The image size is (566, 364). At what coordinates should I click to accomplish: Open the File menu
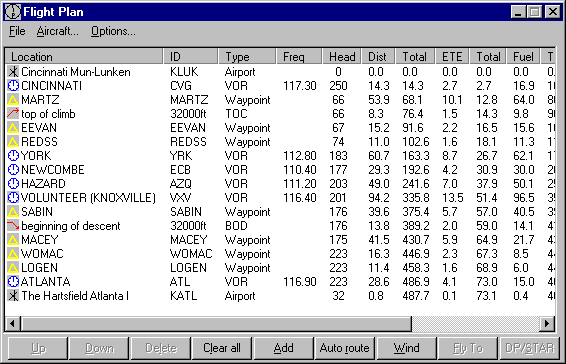(17, 31)
